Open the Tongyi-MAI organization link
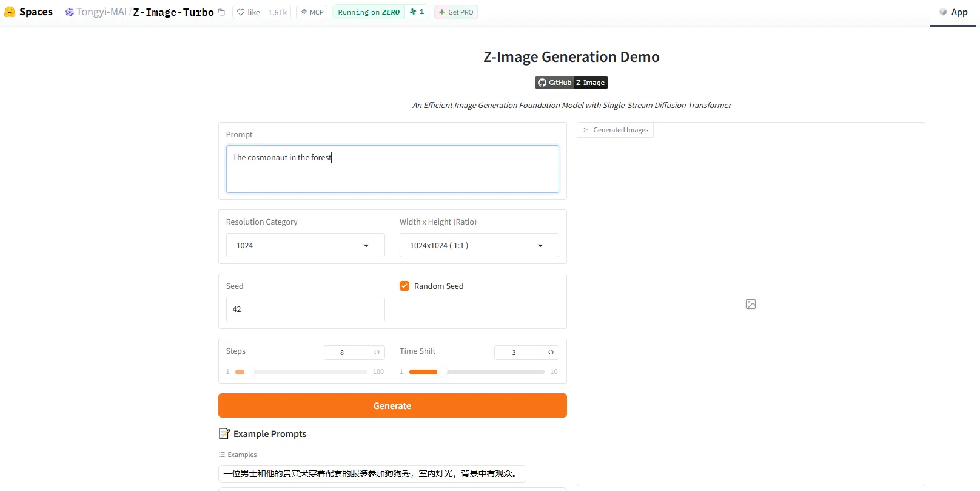 tap(101, 12)
